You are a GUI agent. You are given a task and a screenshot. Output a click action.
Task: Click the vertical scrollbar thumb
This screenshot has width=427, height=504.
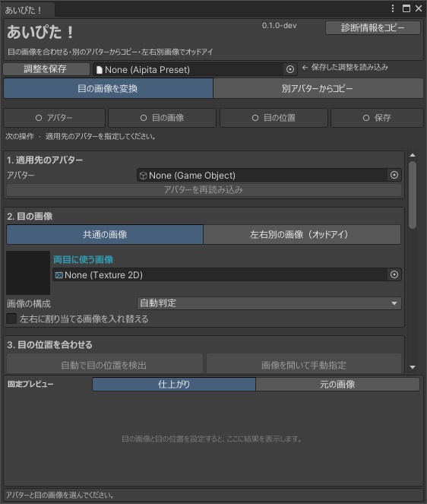pyautogui.click(x=413, y=195)
